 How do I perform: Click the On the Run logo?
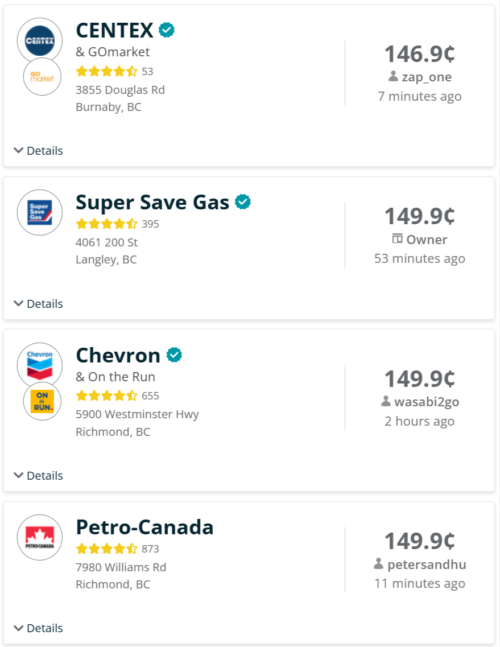42,401
